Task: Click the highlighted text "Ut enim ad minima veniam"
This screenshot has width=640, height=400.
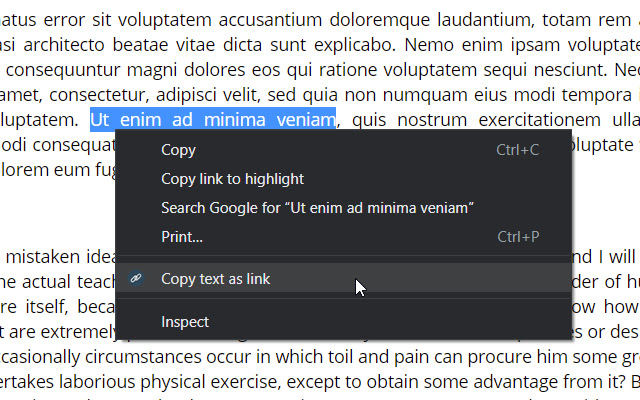Action: (x=212, y=120)
